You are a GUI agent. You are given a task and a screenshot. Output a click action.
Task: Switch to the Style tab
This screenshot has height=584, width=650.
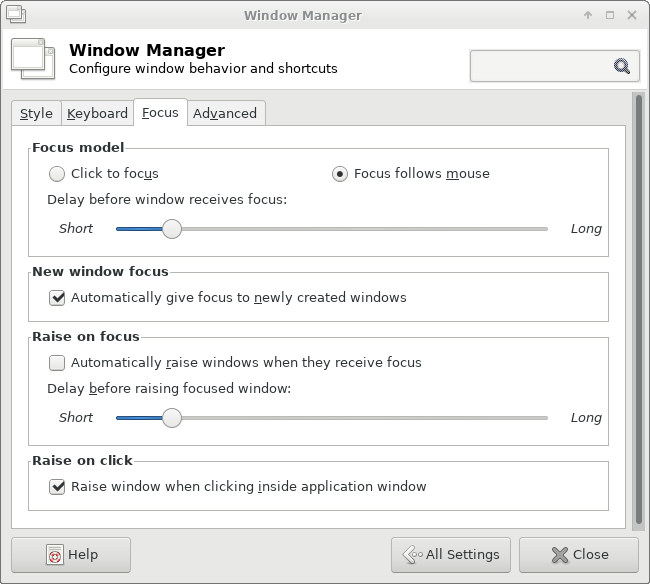point(36,113)
